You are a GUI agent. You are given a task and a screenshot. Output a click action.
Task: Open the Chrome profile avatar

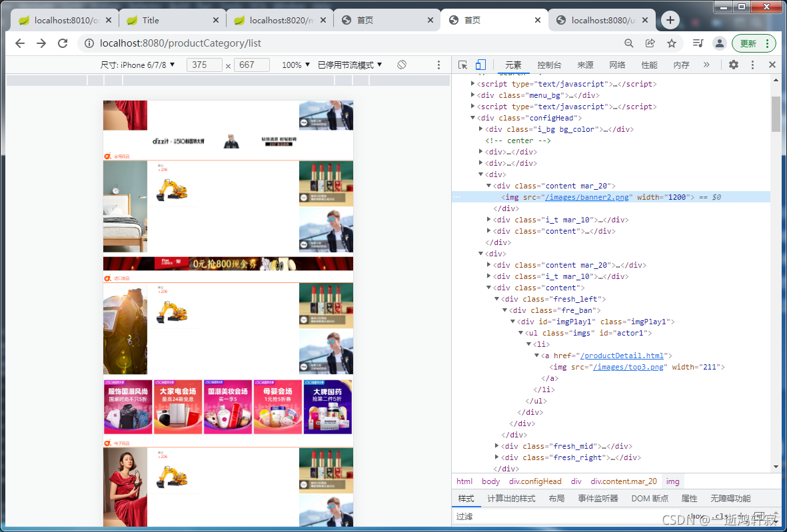point(719,43)
